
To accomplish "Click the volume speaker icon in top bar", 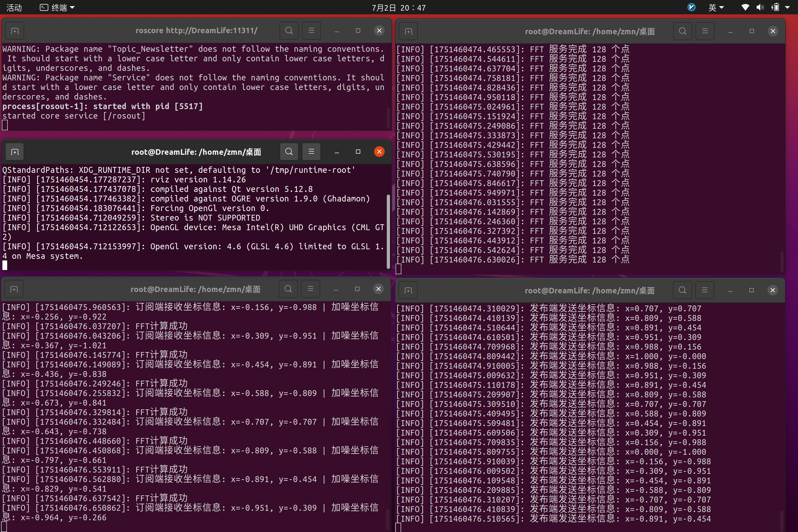I will tap(760, 7).
